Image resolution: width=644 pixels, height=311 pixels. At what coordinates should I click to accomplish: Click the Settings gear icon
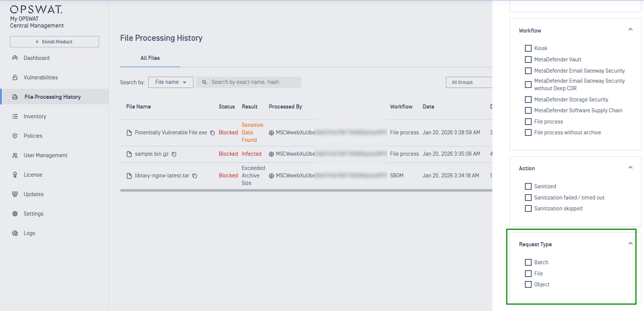(15, 214)
